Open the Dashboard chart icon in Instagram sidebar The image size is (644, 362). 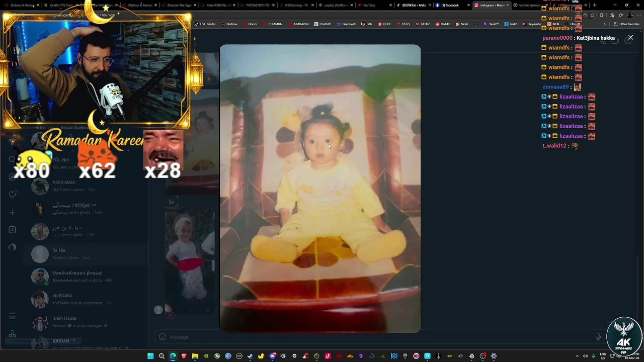13,230
